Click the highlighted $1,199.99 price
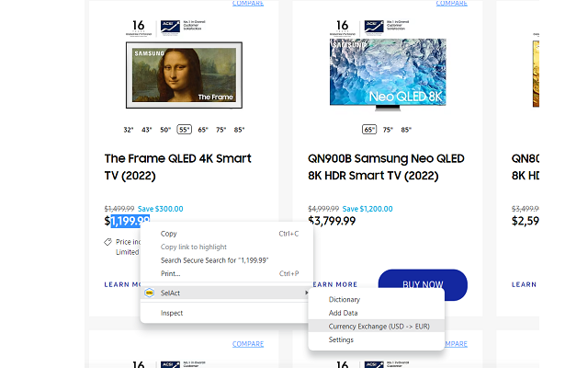 (x=127, y=221)
